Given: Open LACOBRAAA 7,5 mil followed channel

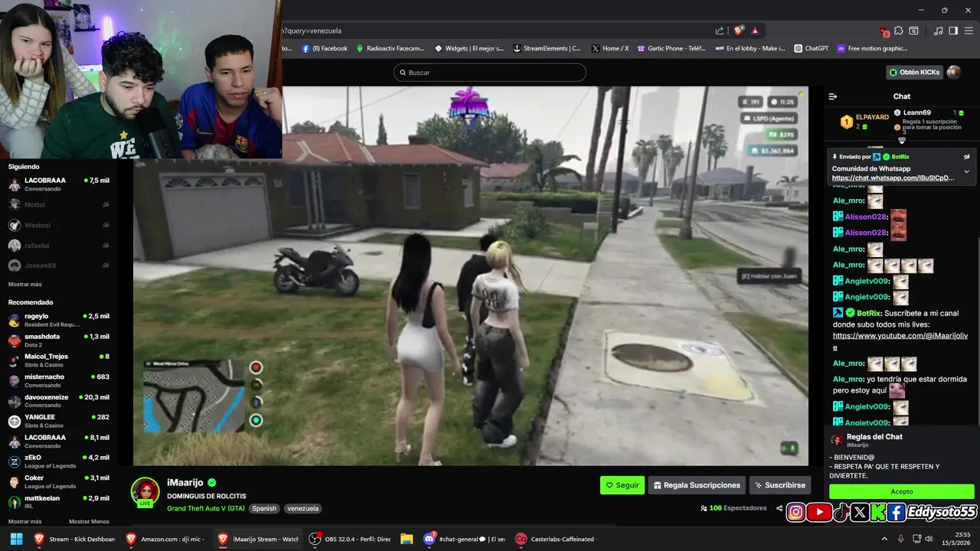Looking at the screenshot, I should (x=59, y=184).
